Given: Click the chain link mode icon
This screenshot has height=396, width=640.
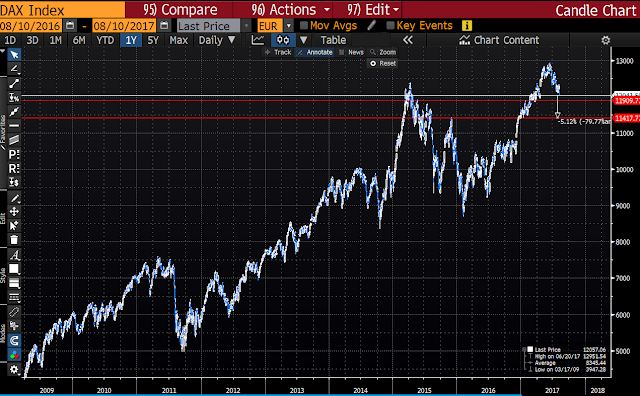Looking at the screenshot, I should click(14, 312).
